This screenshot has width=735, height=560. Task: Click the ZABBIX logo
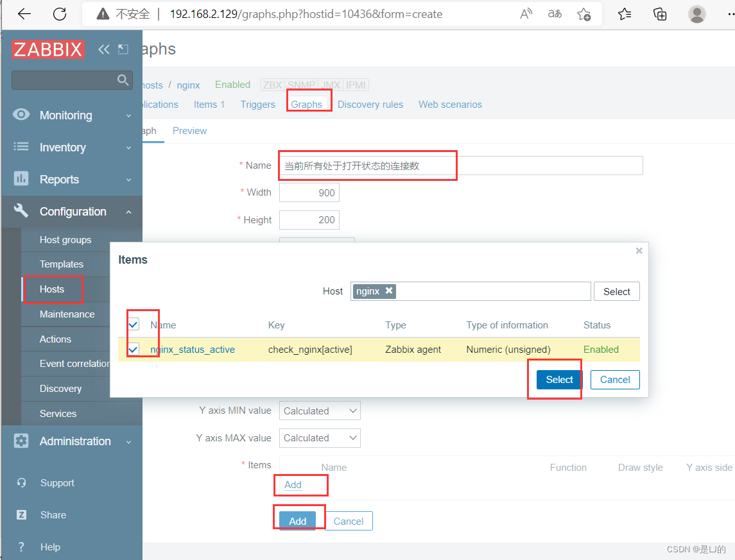tap(48, 49)
